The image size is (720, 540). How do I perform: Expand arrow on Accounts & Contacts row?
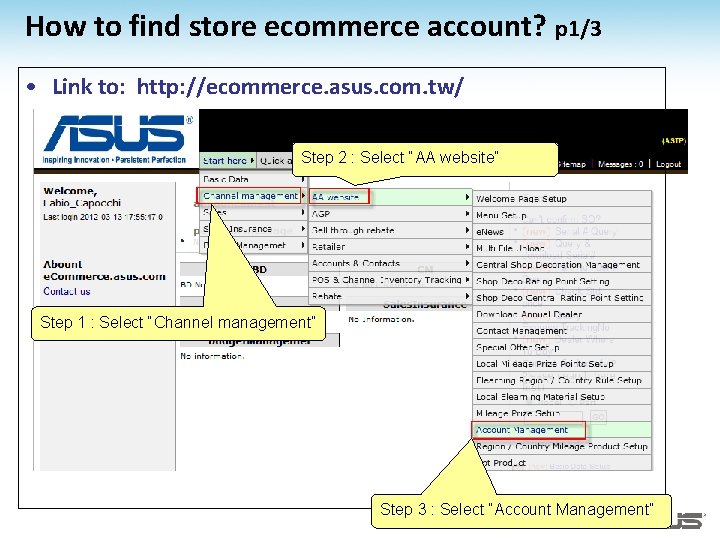click(x=467, y=264)
